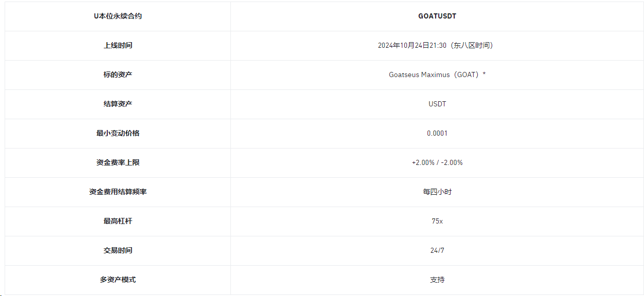The height and width of the screenshot is (296, 644).
Task: Click the 交易时间 row label
Action: 118,250
